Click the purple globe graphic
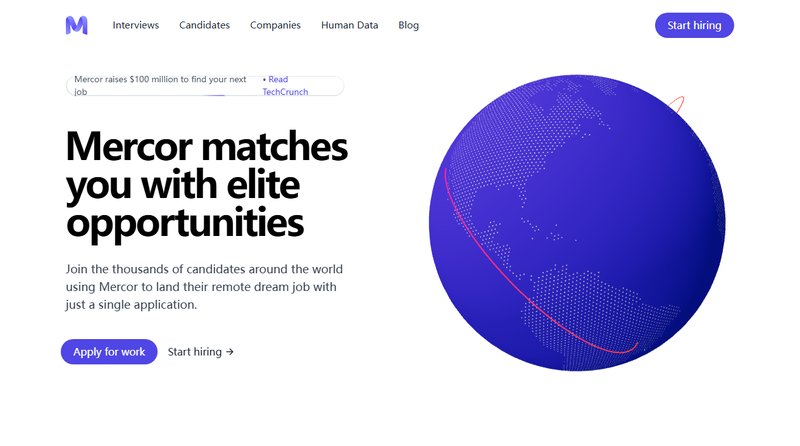This screenshot has height=446, width=800. pos(577,222)
